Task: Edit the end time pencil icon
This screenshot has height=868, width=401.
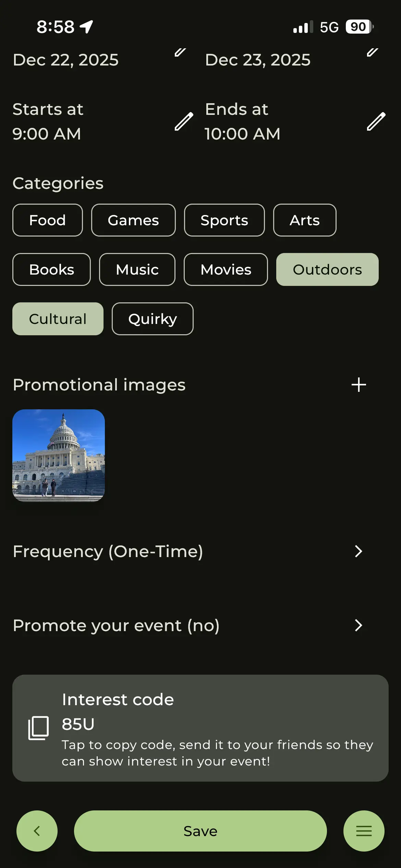Action: 376,122
